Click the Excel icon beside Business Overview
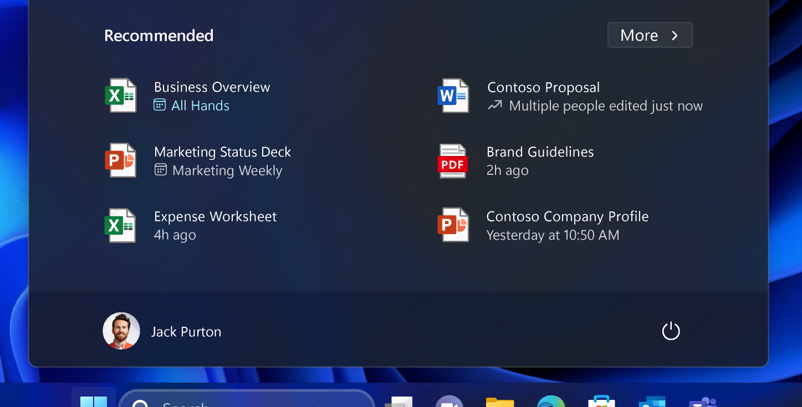 [121, 96]
